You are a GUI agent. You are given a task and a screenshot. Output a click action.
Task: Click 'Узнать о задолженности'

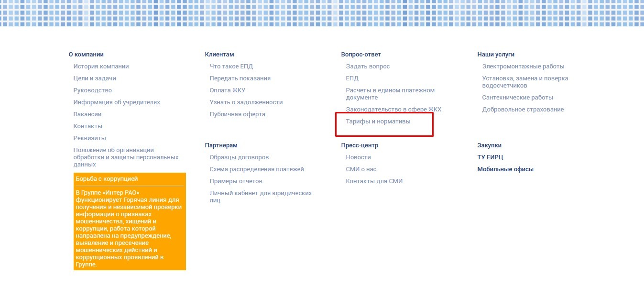(246, 102)
